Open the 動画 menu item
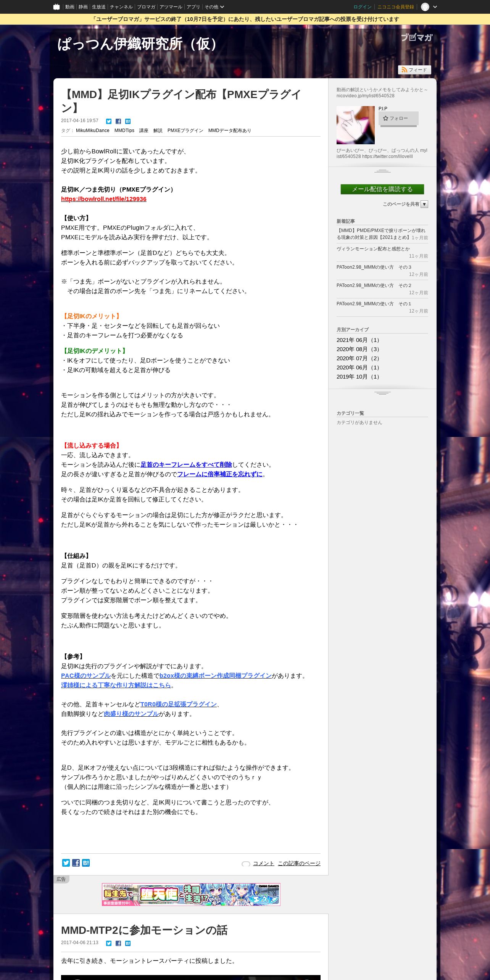 point(69,7)
